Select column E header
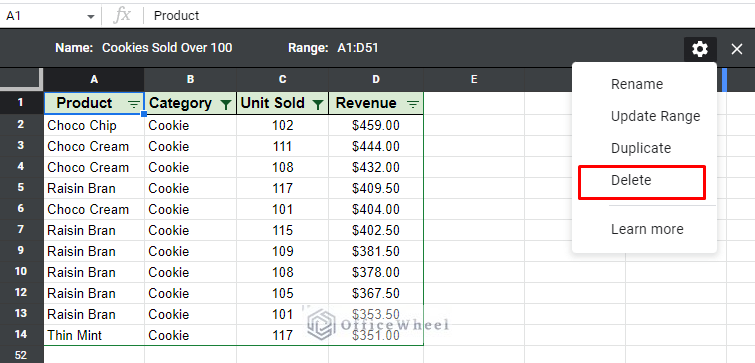755x363 pixels. point(474,79)
